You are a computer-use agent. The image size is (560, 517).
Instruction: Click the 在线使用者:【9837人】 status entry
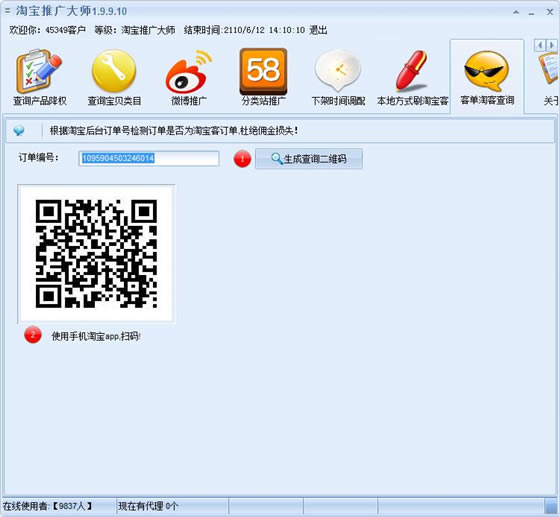48,506
